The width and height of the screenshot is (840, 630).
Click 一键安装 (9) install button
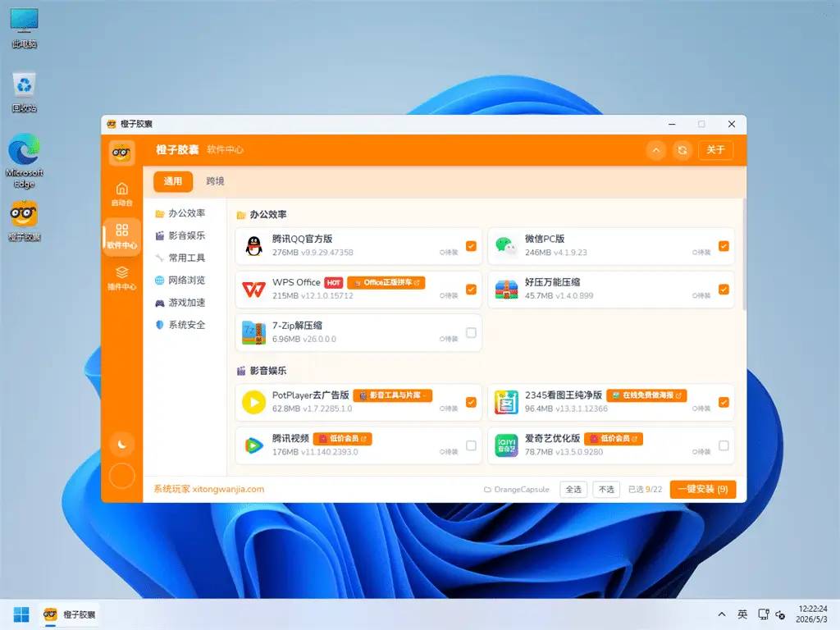[x=702, y=489]
